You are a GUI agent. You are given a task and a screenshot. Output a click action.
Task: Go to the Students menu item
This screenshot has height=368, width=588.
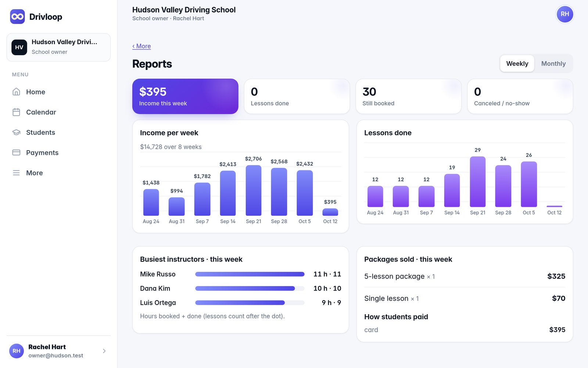[58, 132]
